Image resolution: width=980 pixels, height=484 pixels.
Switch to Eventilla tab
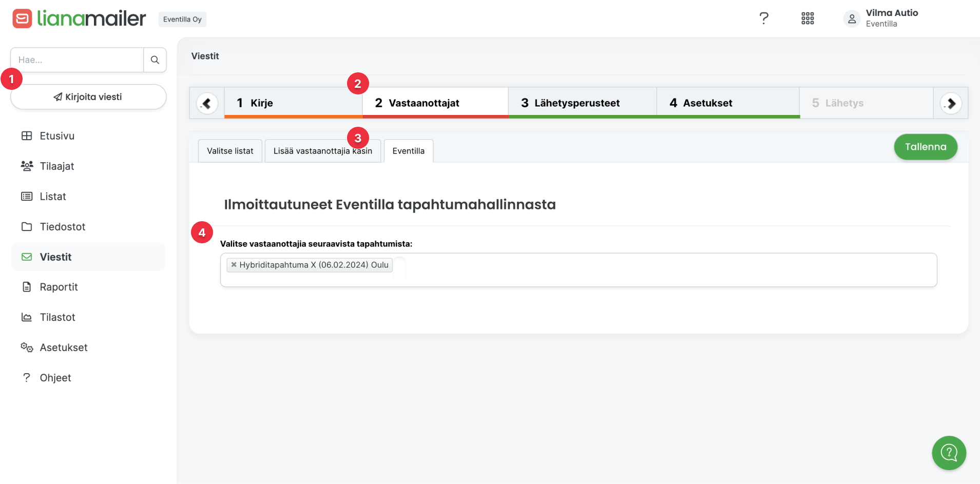(409, 151)
